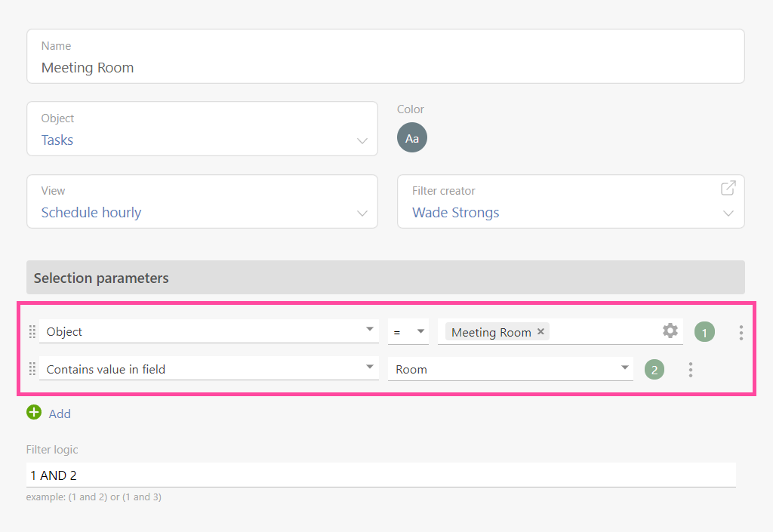The height and width of the screenshot is (532, 773).
Task: Click the parameter number 1 badge
Action: 704,332
